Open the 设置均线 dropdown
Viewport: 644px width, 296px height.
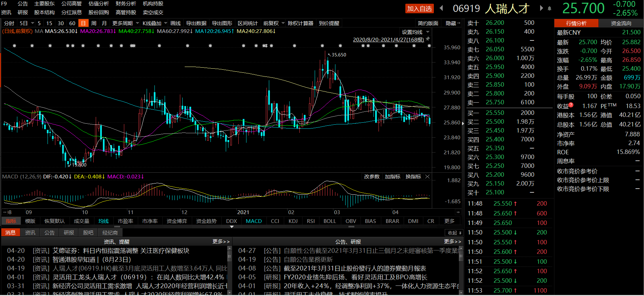pos(428,32)
